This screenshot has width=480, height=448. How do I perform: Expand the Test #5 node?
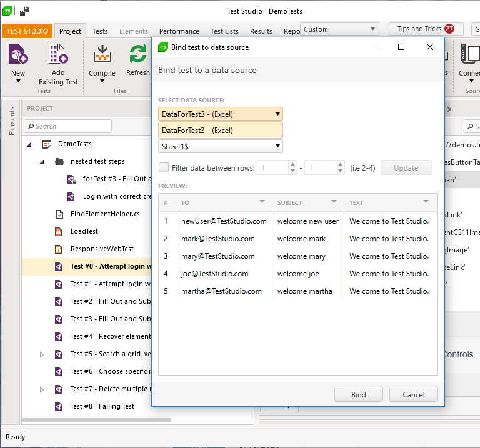(42, 354)
